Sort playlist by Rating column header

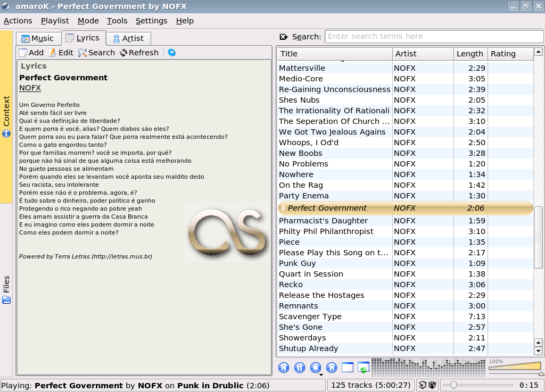click(x=510, y=54)
